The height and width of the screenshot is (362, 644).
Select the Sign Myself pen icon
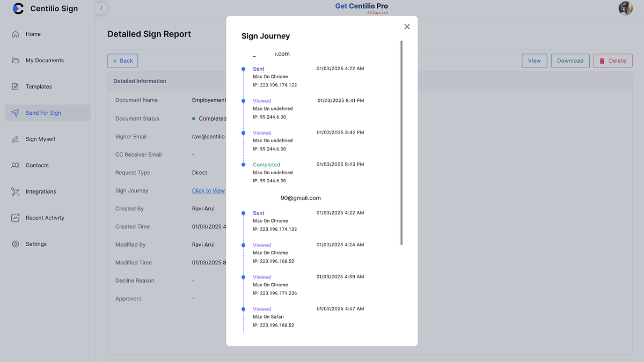[16, 139]
